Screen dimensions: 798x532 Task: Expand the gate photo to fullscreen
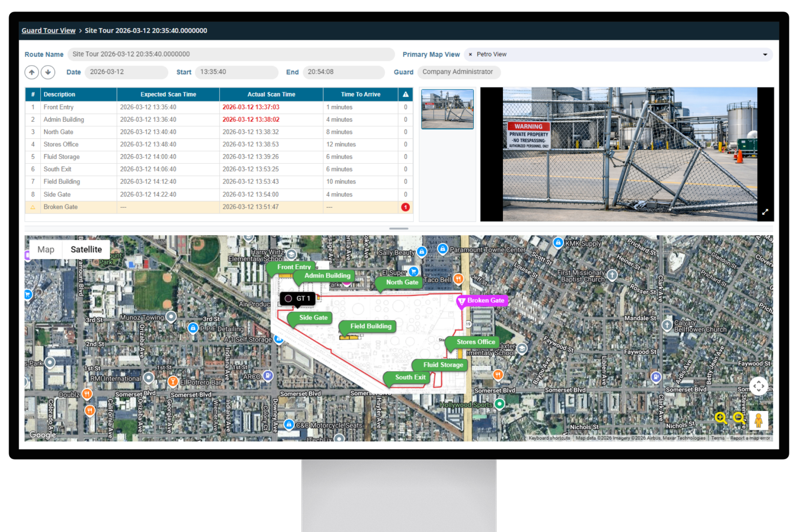point(765,212)
